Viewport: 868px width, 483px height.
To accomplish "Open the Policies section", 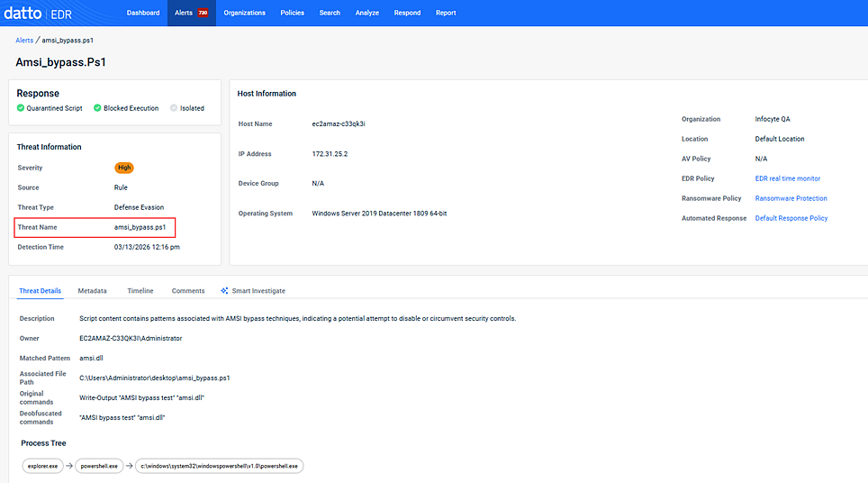I will pos(292,13).
